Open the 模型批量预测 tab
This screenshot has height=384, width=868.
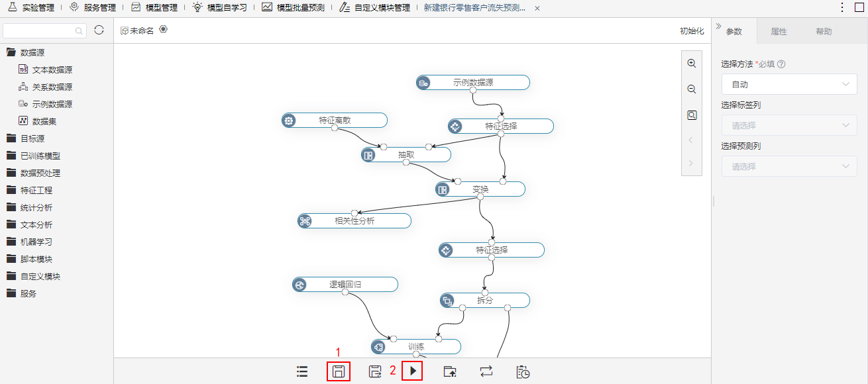pyautogui.click(x=292, y=8)
